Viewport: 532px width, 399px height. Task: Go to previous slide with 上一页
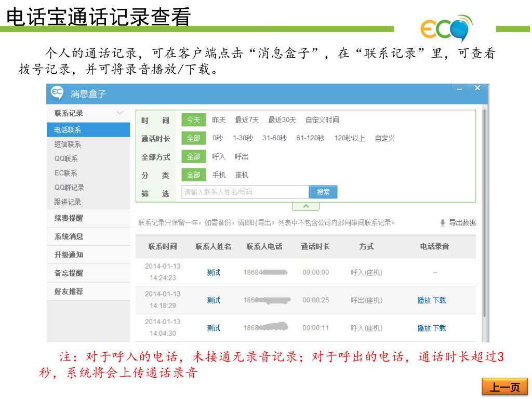point(505,387)
